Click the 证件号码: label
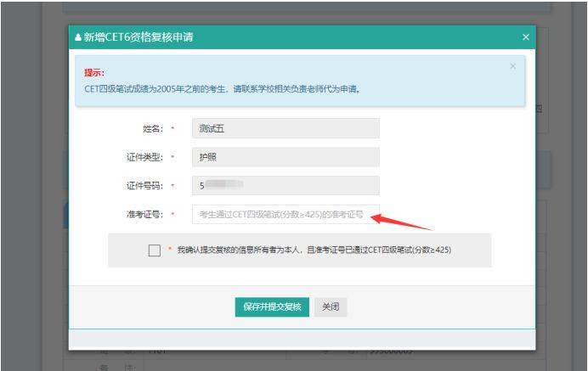 [x=144, y=186]
